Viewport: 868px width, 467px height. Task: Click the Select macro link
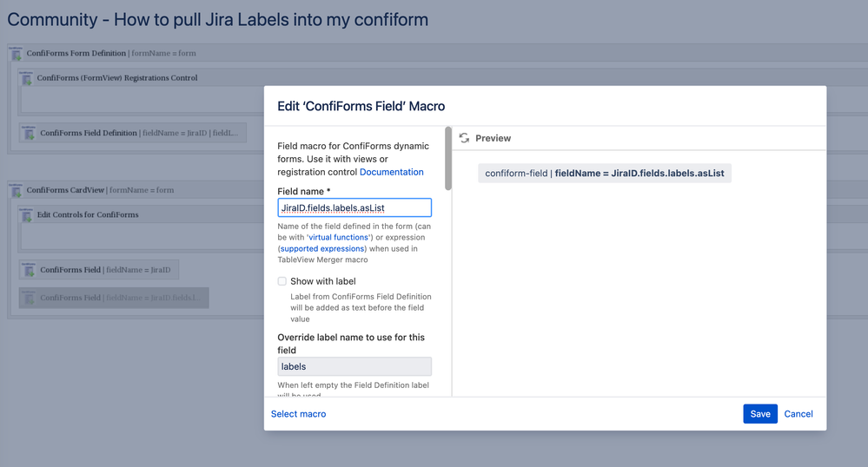coord(298,414)
